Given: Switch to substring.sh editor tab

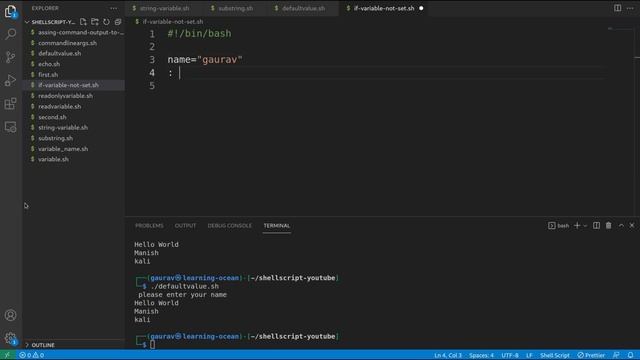Looking at the screenshot, I should point(236,8).
